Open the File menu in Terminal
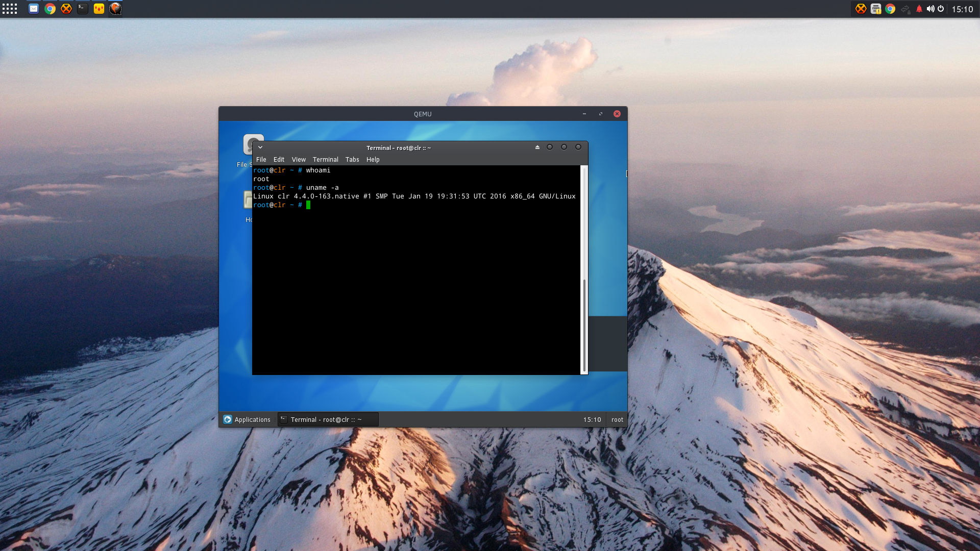980x551 pixels. pyautogui.click(x=261, y=160)
